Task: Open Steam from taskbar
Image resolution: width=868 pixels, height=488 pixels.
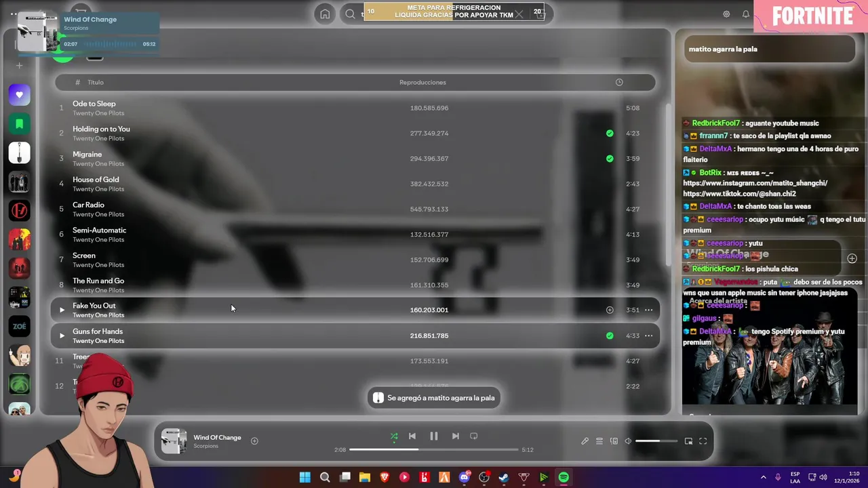Action: 504,477
